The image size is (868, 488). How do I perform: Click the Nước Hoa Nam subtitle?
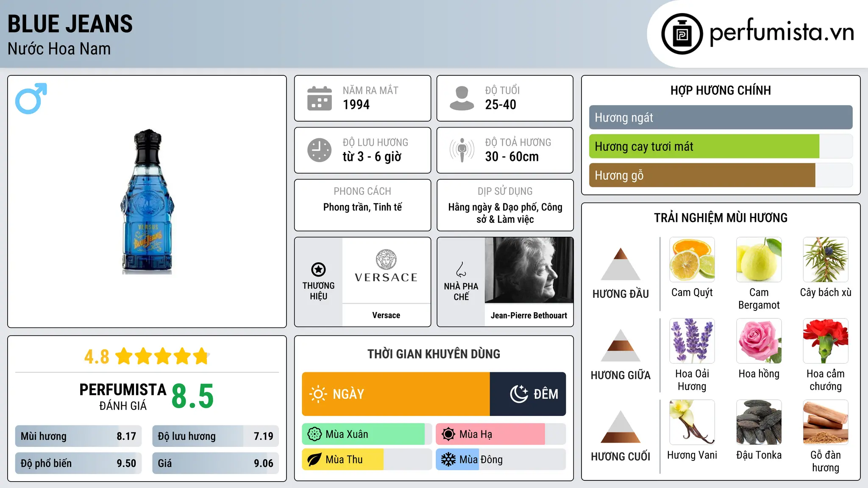[x=59, y=49]
